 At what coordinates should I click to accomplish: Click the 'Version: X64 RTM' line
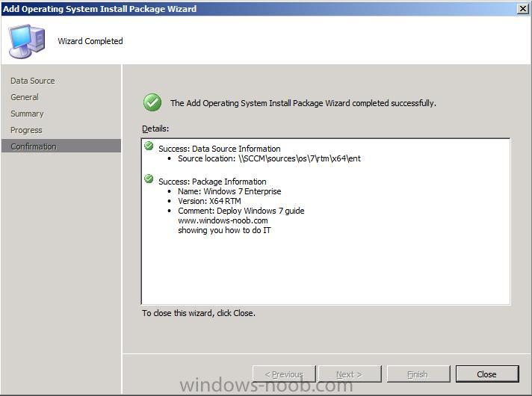(209, 201)
